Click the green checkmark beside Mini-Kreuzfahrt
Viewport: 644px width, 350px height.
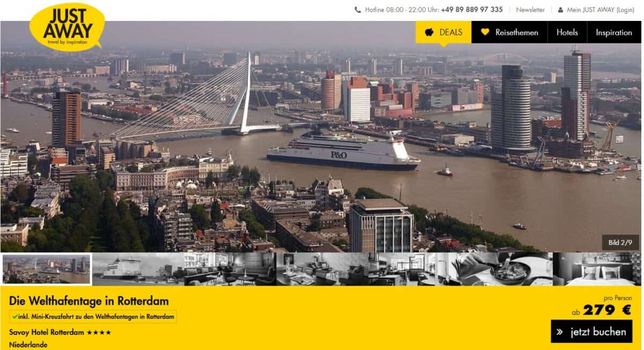coord(14,317)
